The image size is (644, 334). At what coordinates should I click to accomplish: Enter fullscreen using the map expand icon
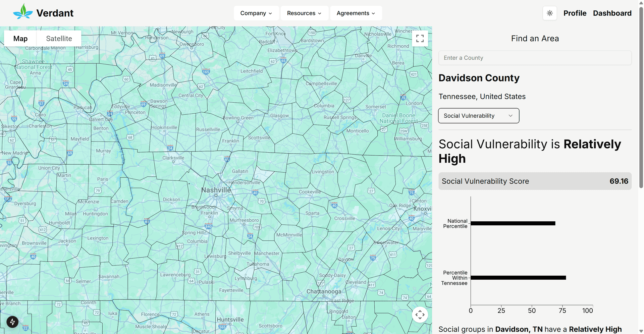click(x=420, y=38)
